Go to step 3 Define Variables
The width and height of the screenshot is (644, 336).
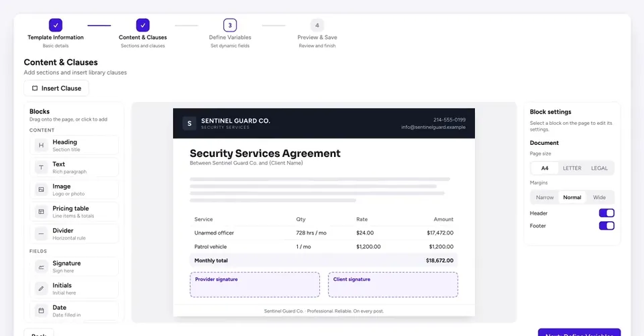(230, 25)
